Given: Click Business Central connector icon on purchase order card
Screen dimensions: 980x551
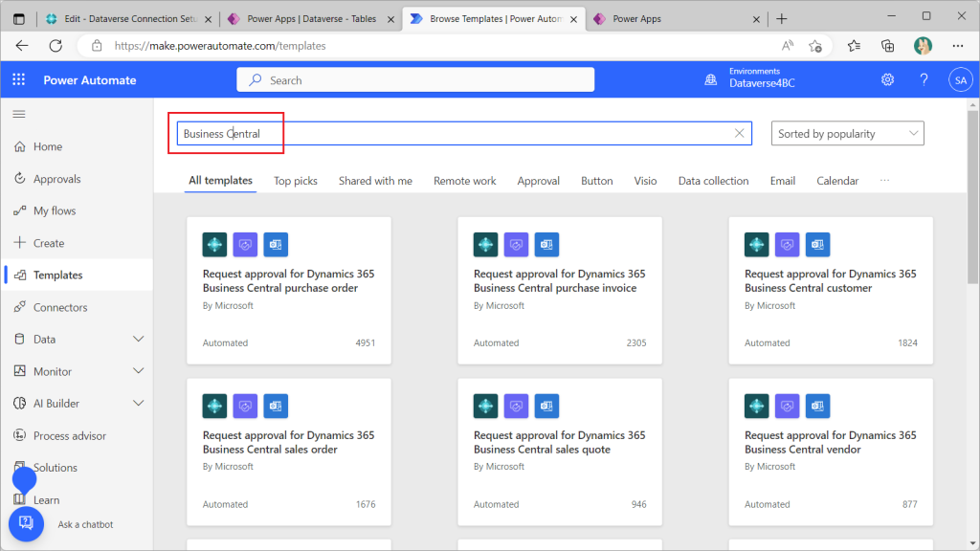Looking at the screenshot, I should (x=214, y=244).
